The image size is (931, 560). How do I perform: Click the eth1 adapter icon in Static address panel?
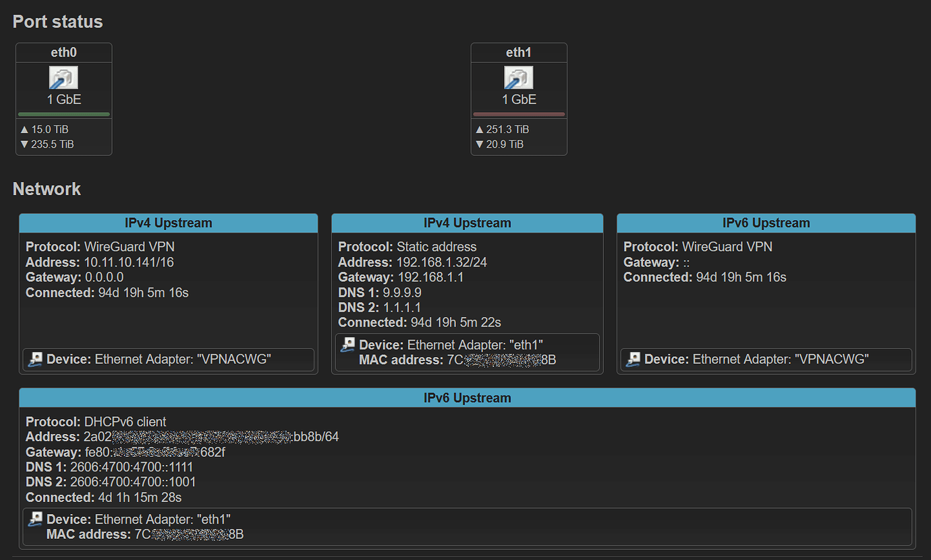[x=347, y=344]
